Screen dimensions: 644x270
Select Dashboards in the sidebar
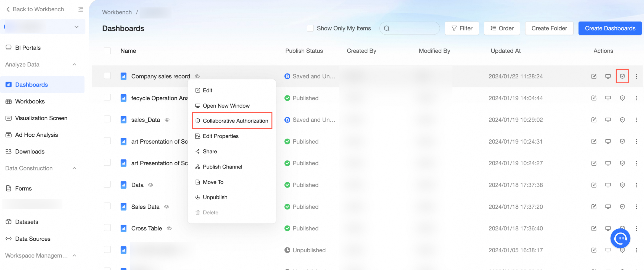[x=43, y=85]
